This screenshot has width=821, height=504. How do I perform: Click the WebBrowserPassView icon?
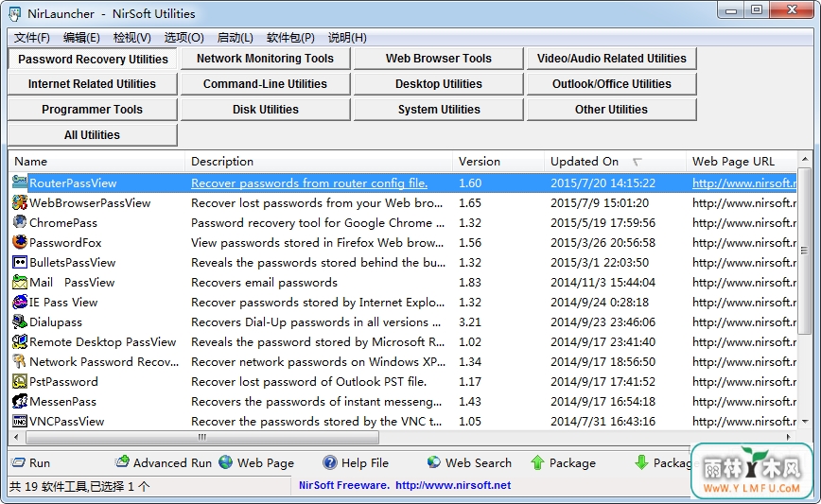pos(20,202)
